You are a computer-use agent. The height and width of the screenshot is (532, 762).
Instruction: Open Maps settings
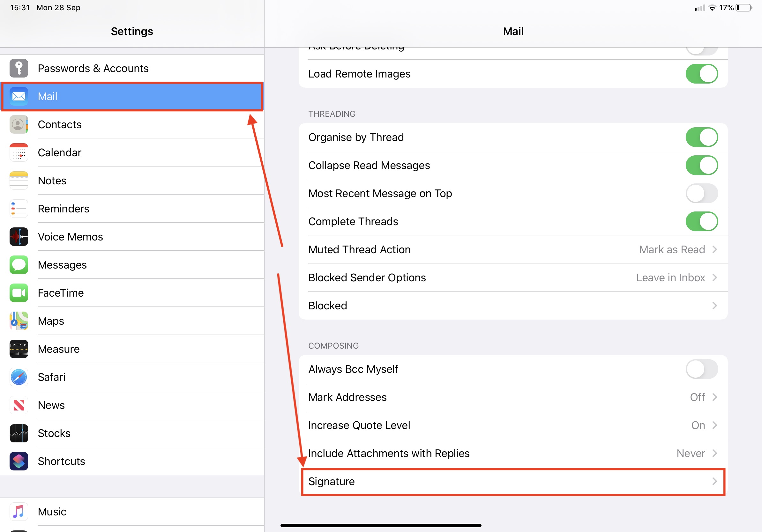coord(132,321)
